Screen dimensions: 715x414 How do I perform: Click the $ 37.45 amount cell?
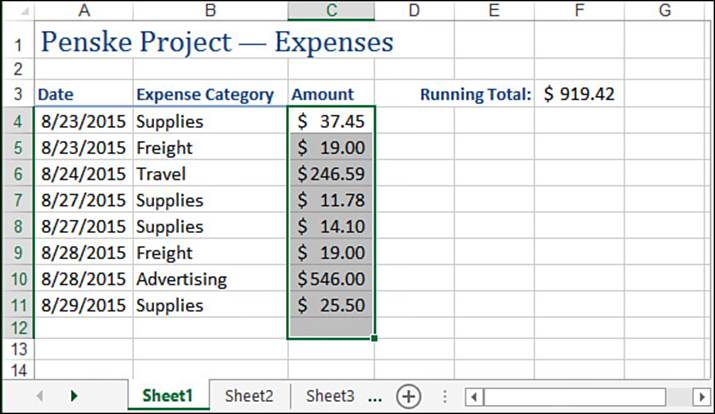coord(331,121)
